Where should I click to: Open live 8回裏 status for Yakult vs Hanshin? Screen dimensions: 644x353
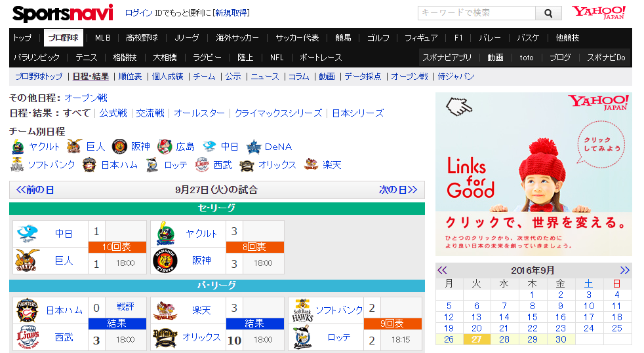click(255, 247)
